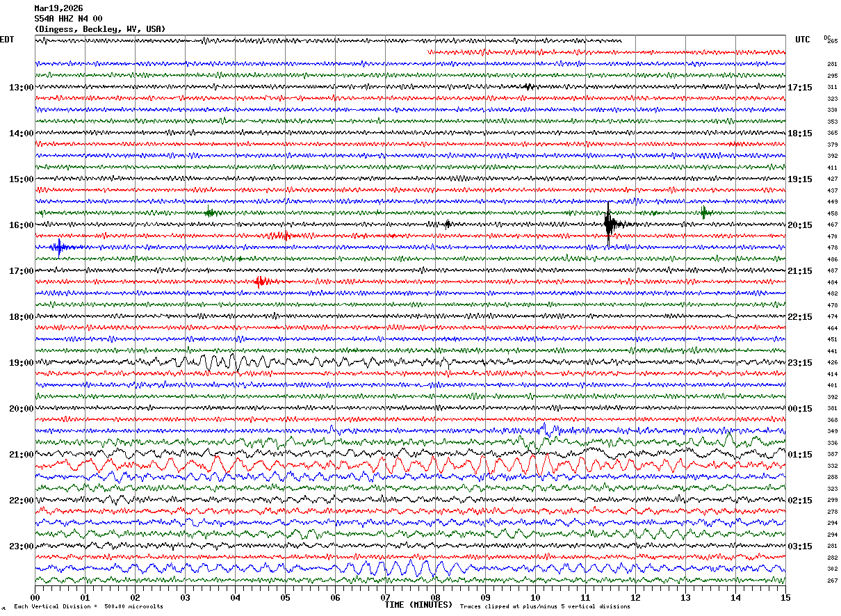Click the 17:15 UTC time label

(800, 87)
